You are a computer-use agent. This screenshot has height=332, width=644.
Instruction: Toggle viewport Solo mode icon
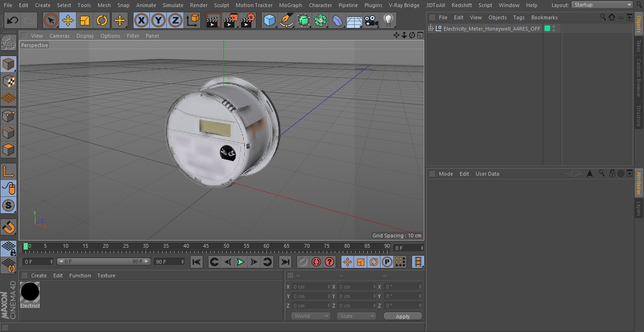pos(8,206)
